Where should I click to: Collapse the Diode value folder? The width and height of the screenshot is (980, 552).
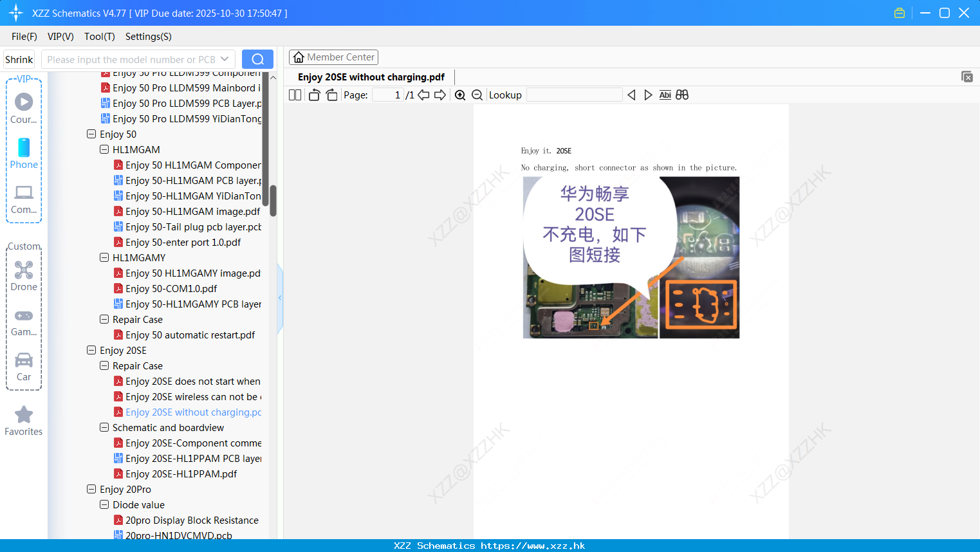[x=104, y=504]
